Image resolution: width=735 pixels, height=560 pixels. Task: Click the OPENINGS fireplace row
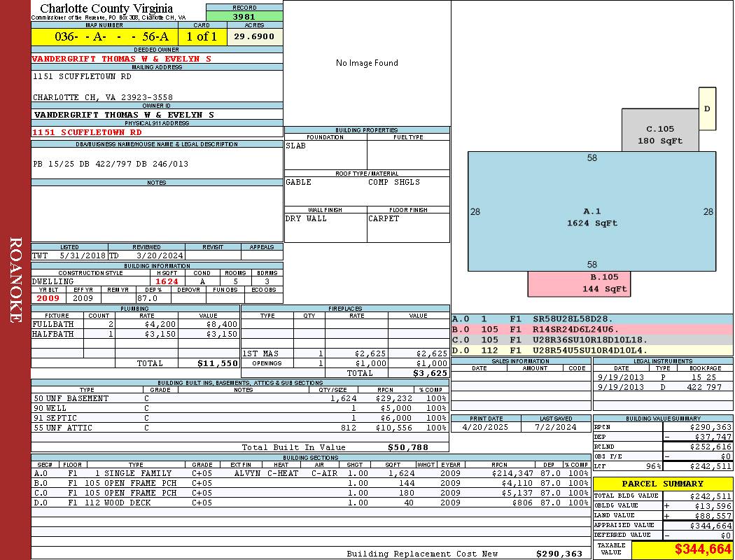coord(345,363)
